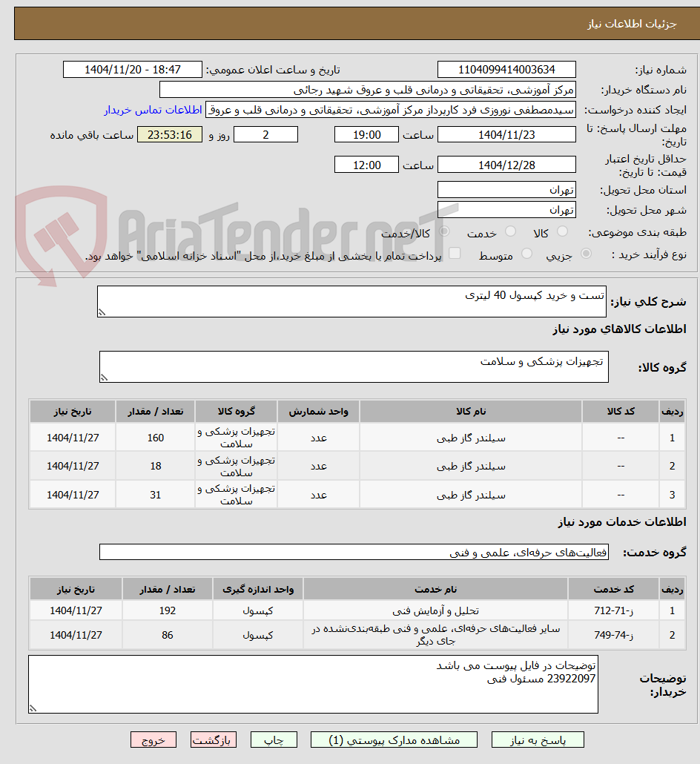Viewport: 700px width, 764px height.
Task: Click the اطلاعات خدمات مورد نیاز section heading
Action: coord(621,522)
